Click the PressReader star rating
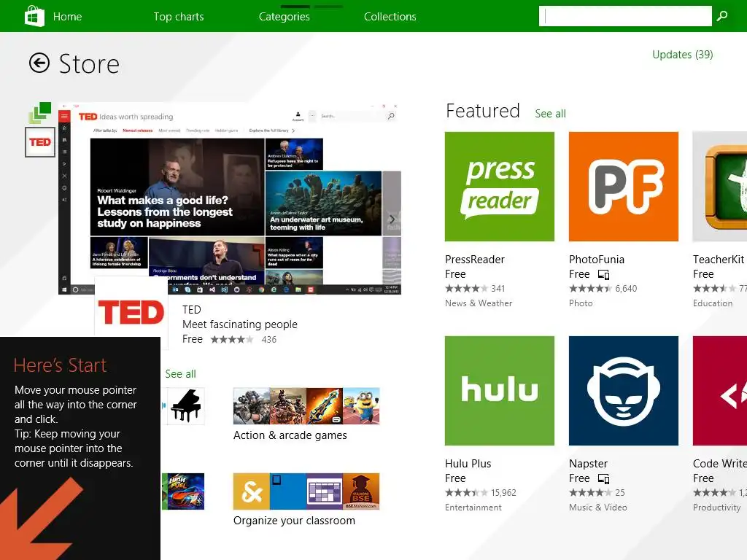Image resolution: width=747 pixels, height=560 pixels. (x=466, y=289)
